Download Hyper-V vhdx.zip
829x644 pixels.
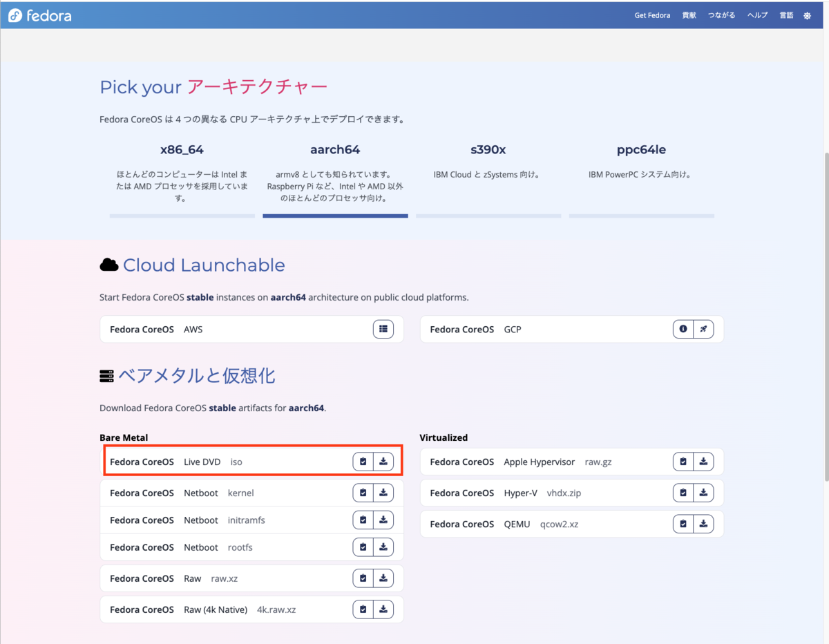pyautogui.click(x=703, y=493)
